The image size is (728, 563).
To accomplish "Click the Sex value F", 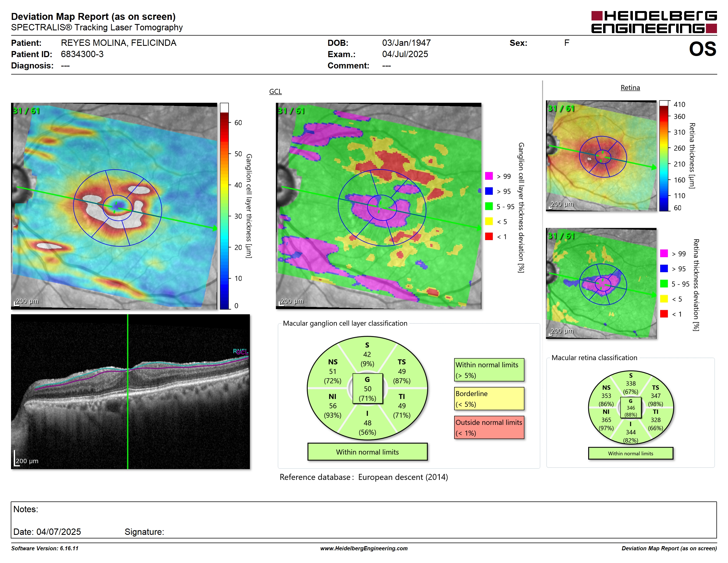I will [566, 43].
